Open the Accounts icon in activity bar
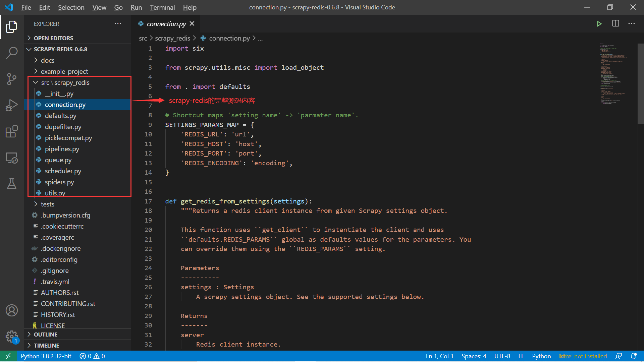Image resolution: width=644 pixels, height=362 pixels. pyautogui.click(x=12, y=310)
